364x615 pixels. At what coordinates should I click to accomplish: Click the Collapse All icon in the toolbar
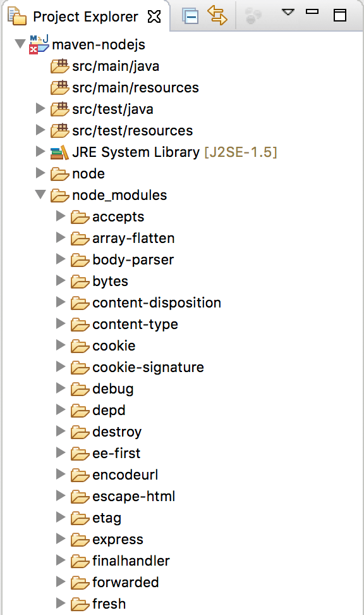click(190, 16)
